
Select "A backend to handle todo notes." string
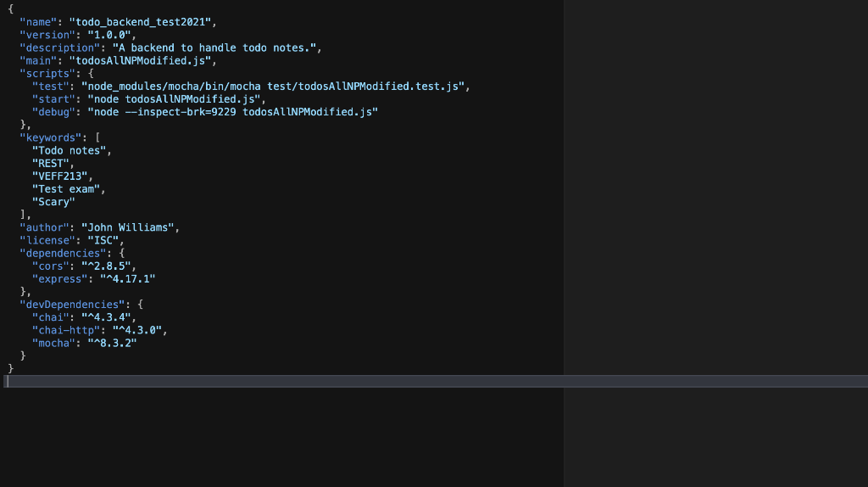214,48
